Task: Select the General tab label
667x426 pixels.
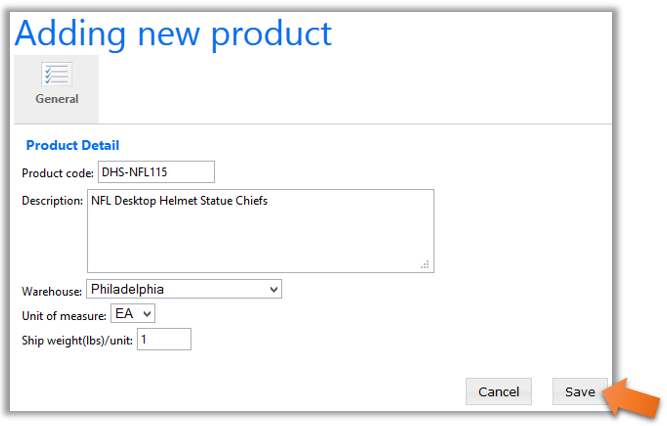Action: [57, 99]
